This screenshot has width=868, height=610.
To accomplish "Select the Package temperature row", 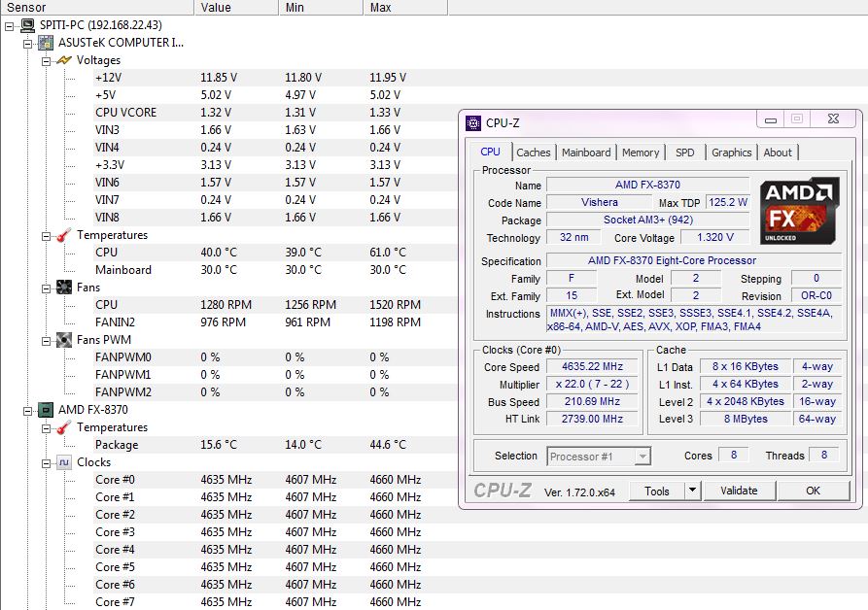I will click(275, 445).
